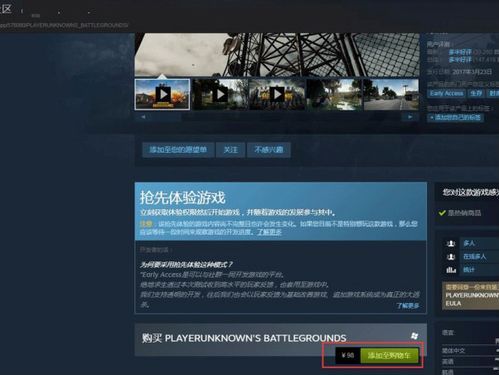The width and height of the screenshot is (499, 375).
Task: Click the Windows platform icon
Action: point(414,336)
